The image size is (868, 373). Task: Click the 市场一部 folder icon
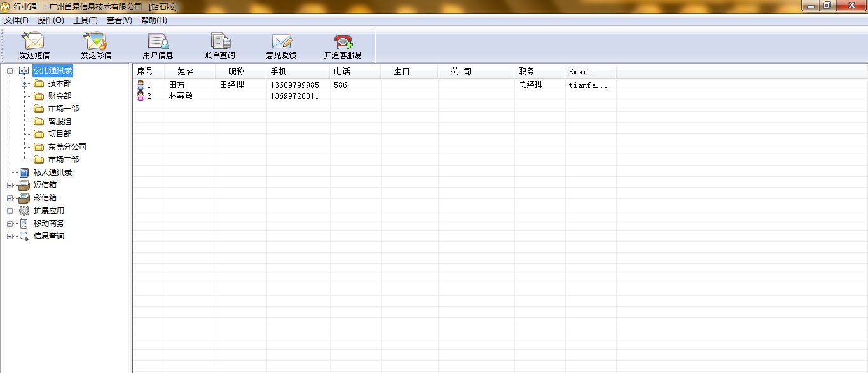39,109
